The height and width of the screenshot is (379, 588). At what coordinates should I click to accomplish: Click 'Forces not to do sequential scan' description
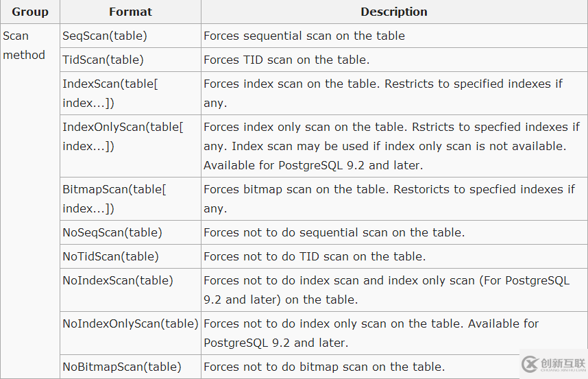(x=334, y=232)
